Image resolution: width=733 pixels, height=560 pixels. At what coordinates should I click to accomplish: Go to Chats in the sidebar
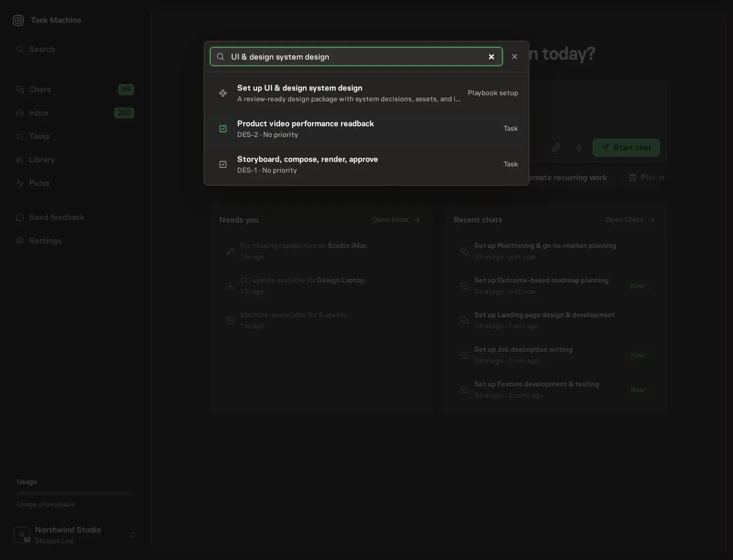75,90
